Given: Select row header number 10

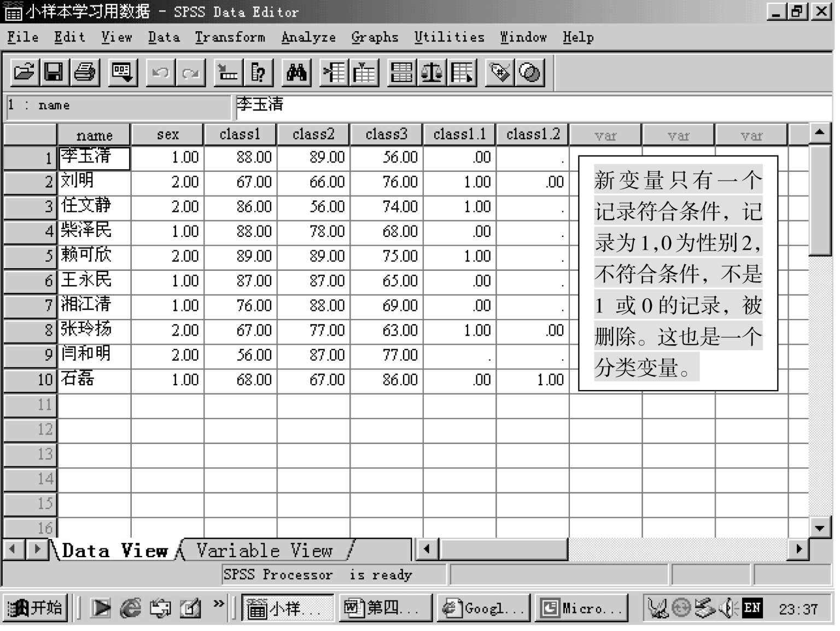Looking at the screenshot, I should [31, 380].
